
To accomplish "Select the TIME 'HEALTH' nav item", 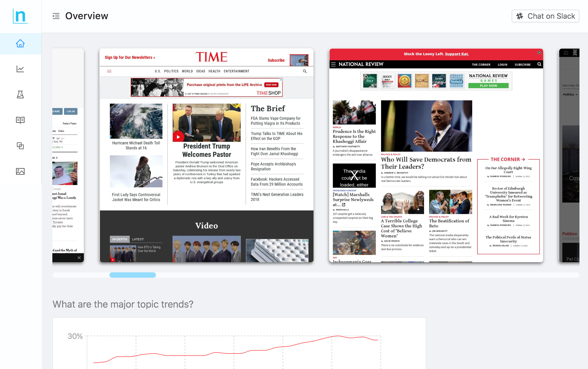I will [214, 71].
